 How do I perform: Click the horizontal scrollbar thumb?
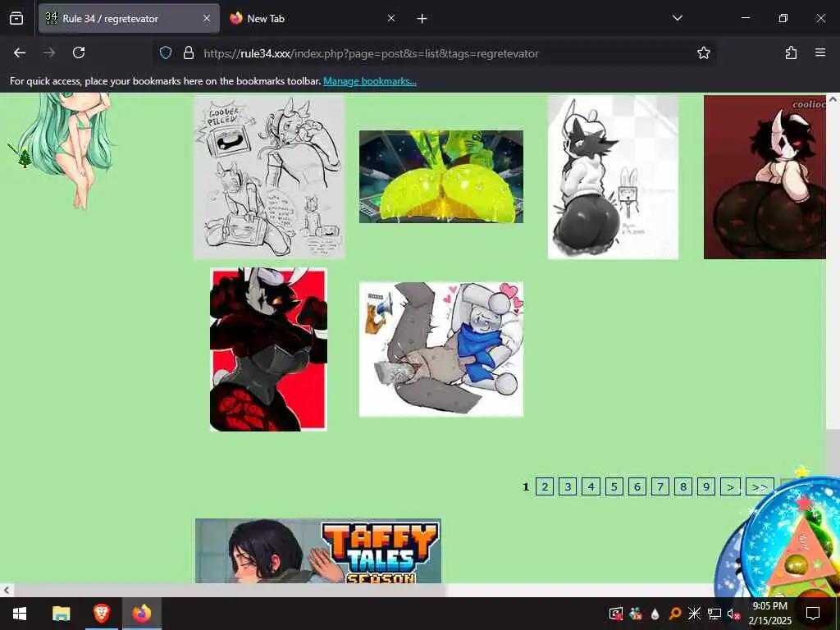(230, 590)
